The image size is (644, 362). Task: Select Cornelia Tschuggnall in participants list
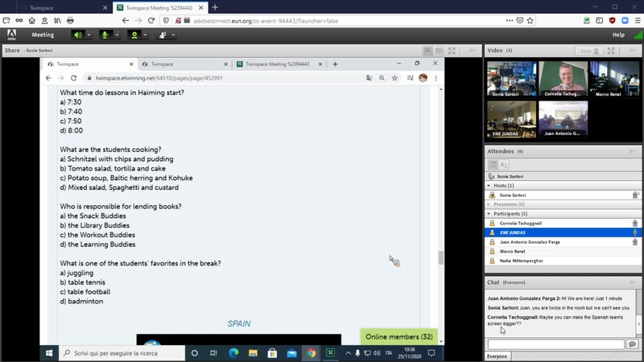[563, 224]
